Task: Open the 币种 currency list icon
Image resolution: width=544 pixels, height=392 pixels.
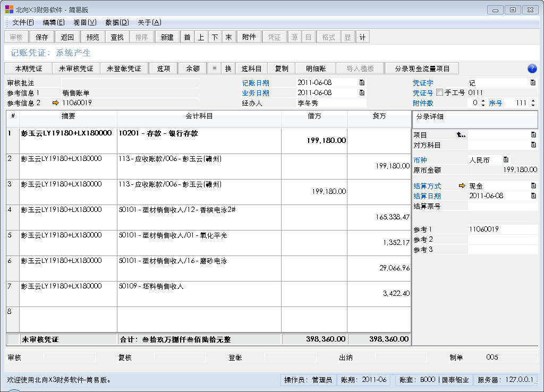Action: coord(506,159)
